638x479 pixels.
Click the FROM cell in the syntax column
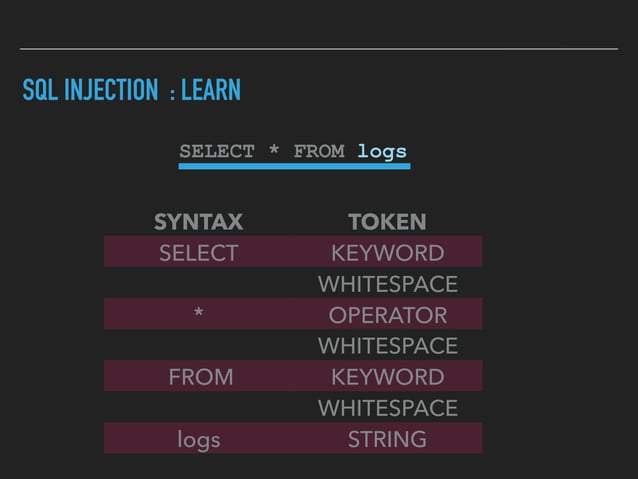coord(200,377)
